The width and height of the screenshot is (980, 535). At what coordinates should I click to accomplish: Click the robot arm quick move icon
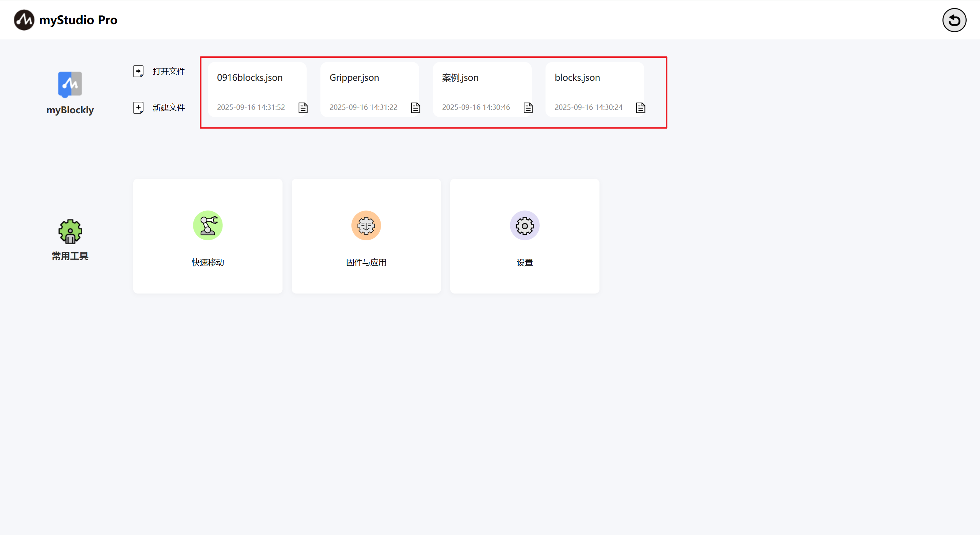[x=207, y=225]
